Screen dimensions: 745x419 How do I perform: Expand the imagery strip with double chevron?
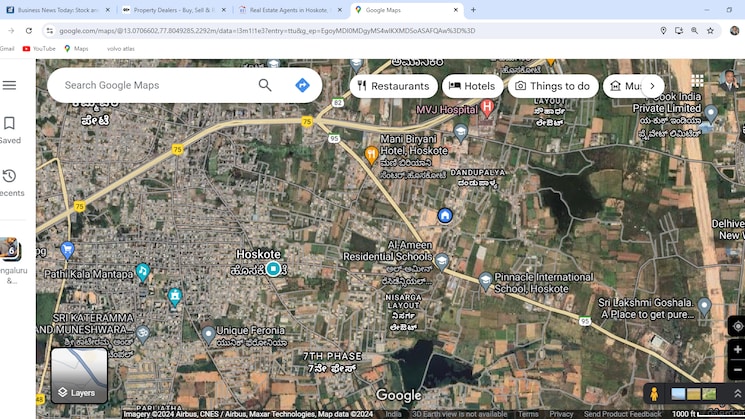[x=737, y=394]
